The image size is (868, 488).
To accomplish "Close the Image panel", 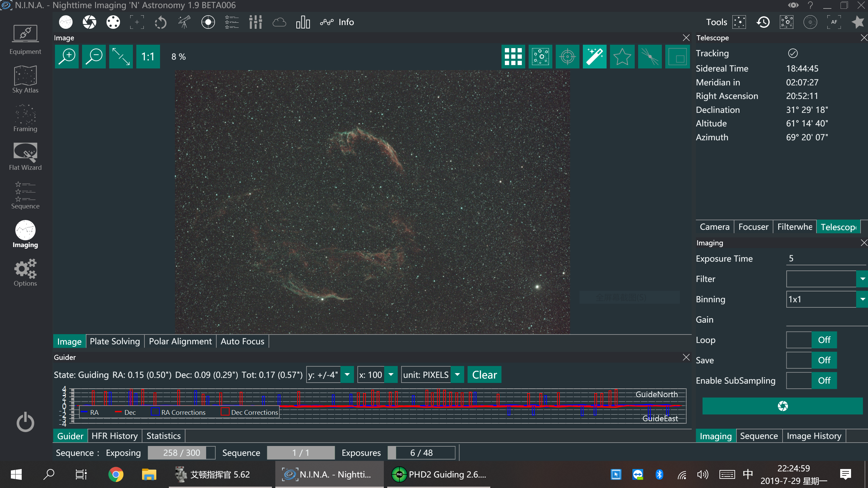I will click(686, 38).
